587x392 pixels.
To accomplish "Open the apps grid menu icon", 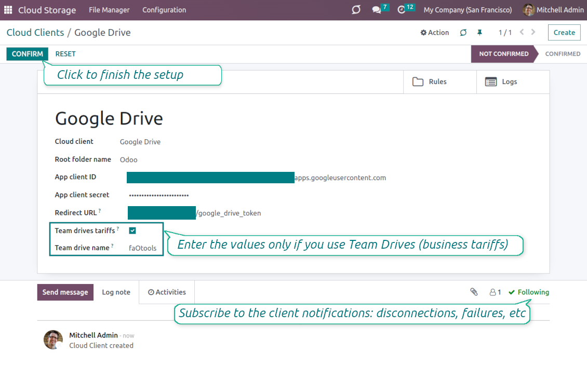I will point(8,10).
